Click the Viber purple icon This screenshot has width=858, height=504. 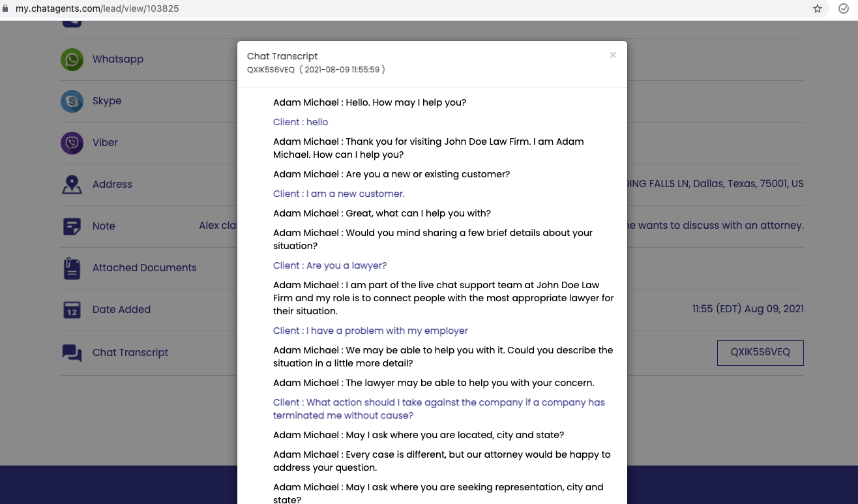pyautogui.click(x=72, y=143)
